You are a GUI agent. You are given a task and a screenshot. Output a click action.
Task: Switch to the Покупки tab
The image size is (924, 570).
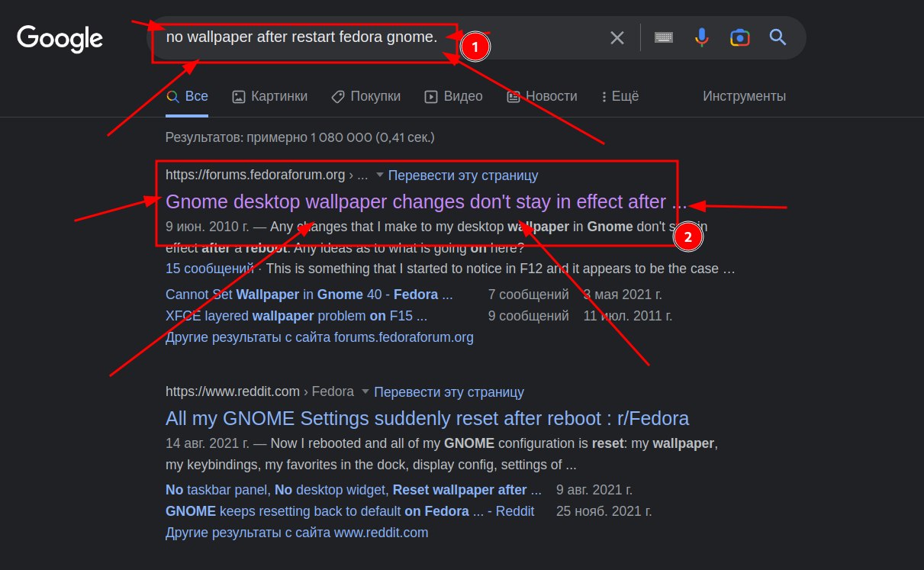tap(365, 96)
